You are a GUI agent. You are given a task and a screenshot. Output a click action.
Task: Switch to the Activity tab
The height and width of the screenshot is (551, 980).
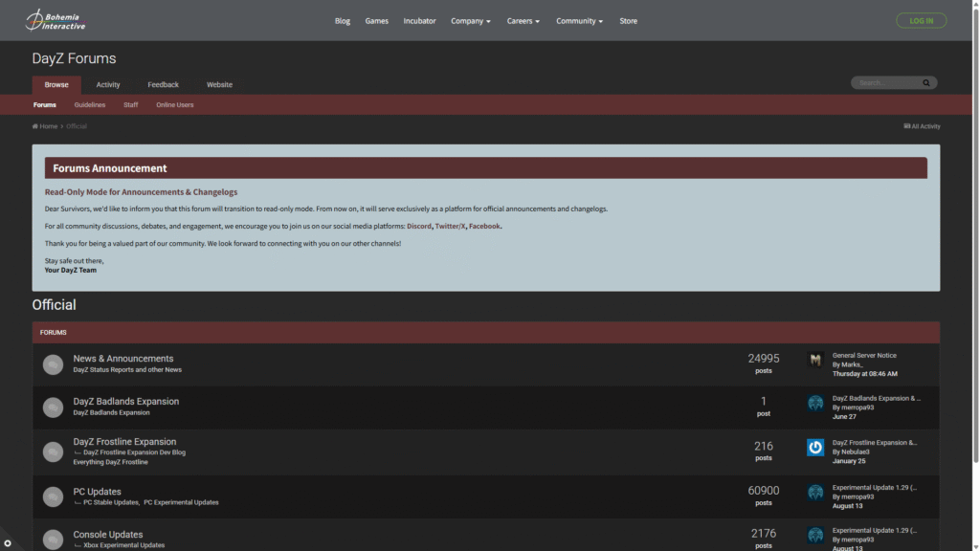108,85
